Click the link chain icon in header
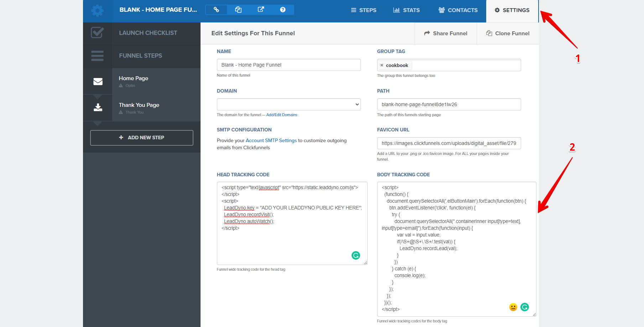Image resolution: width=644 pixels, height=327 pixels. click(216, 10)
